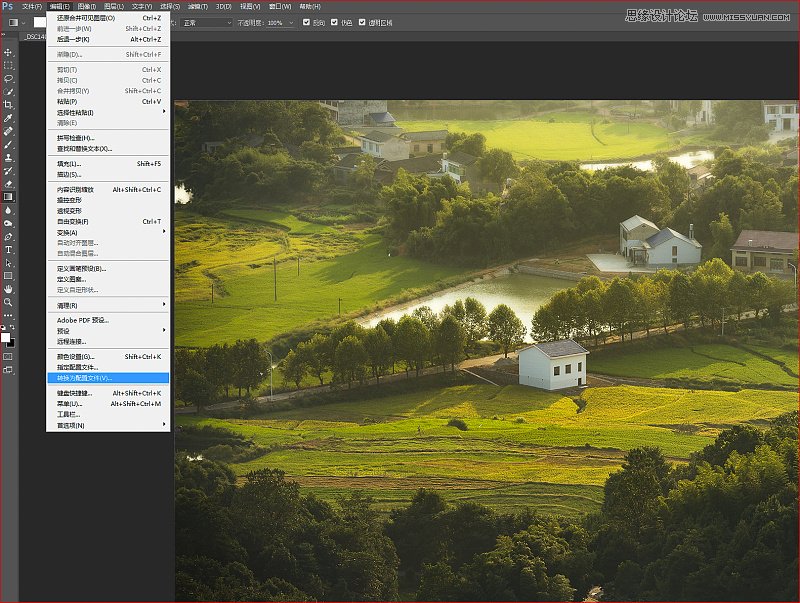Image resolution: width=800 pixels, height=603 pixels.
Task: Open the 窗口(W) menu
Action: click(x=280, y=7)
